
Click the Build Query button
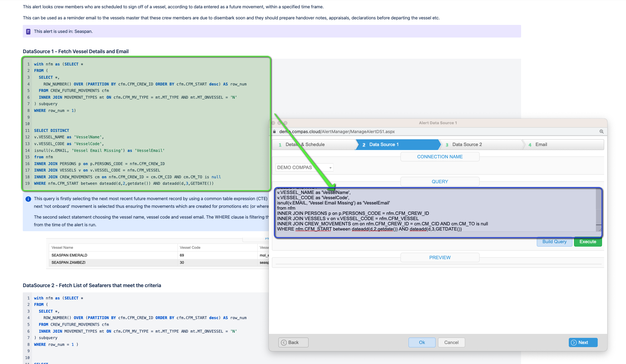554,242
